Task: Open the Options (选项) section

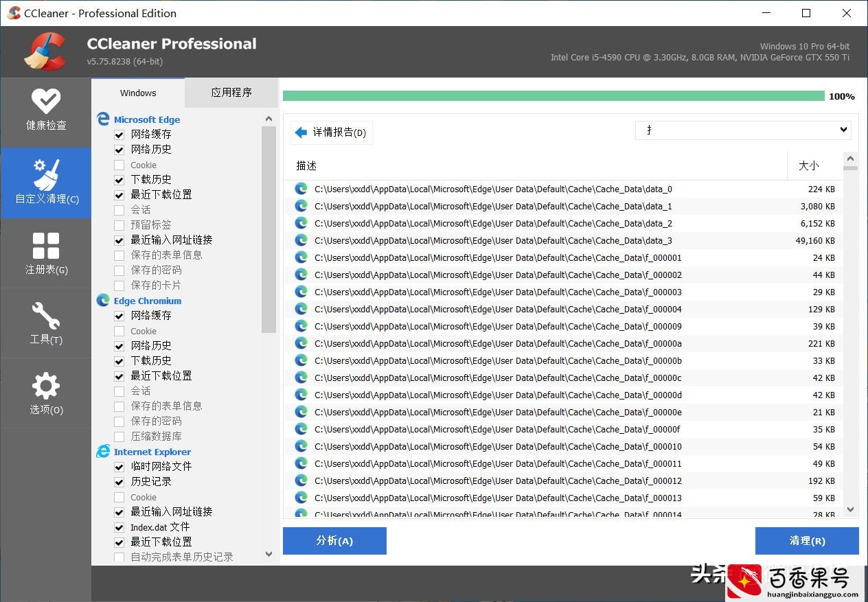Action: 46,393
